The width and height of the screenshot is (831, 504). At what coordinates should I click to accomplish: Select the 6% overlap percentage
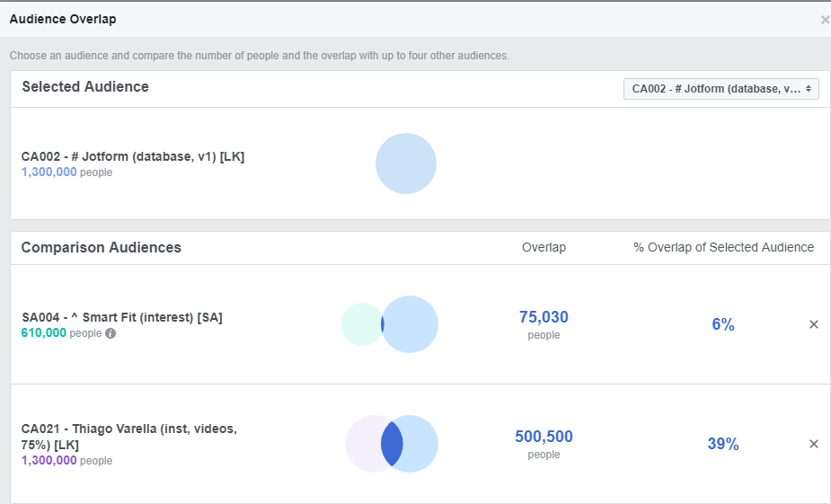(723, 324)
